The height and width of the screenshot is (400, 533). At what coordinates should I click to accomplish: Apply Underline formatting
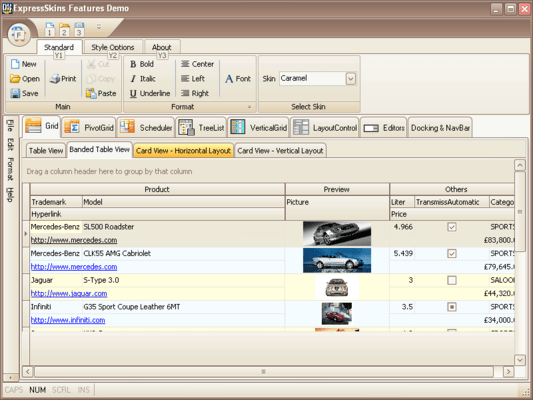click(x=150, y=93)
